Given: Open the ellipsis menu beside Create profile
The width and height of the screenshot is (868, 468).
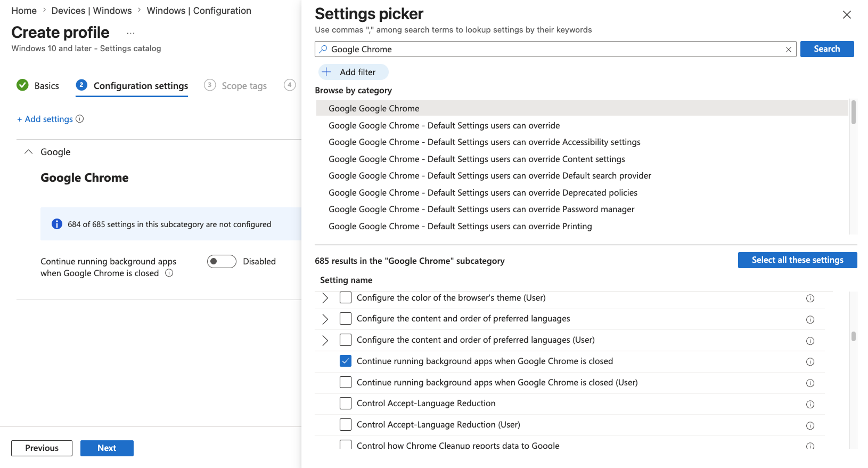Looking at the screenshot, I should [130, 33].
